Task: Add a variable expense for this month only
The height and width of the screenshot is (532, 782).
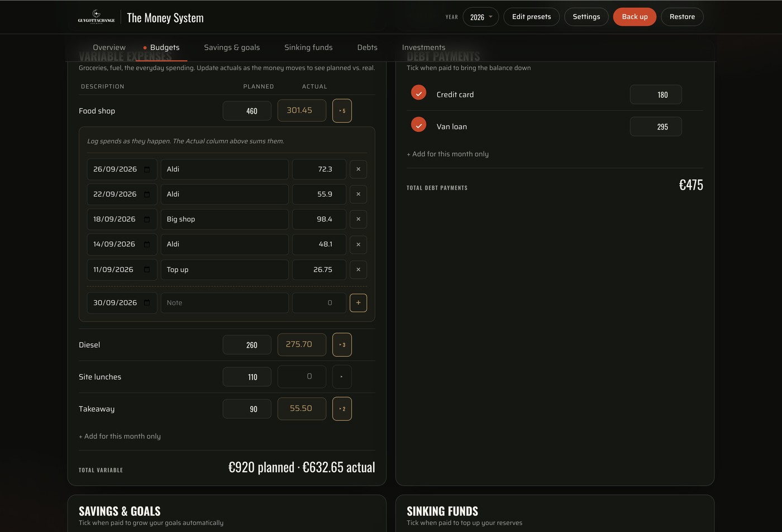Action: [x=120, y=437]
